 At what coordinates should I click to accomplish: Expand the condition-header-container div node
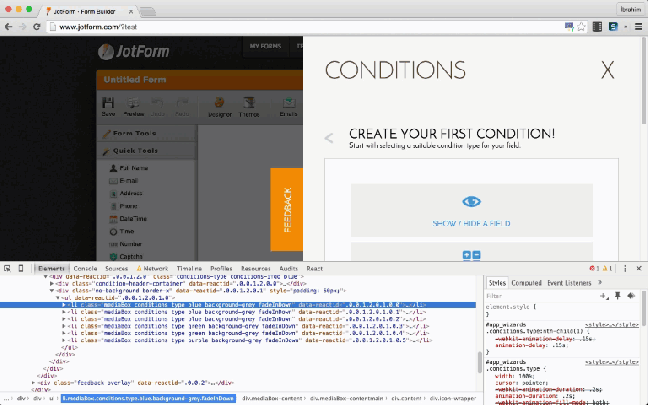52,283
